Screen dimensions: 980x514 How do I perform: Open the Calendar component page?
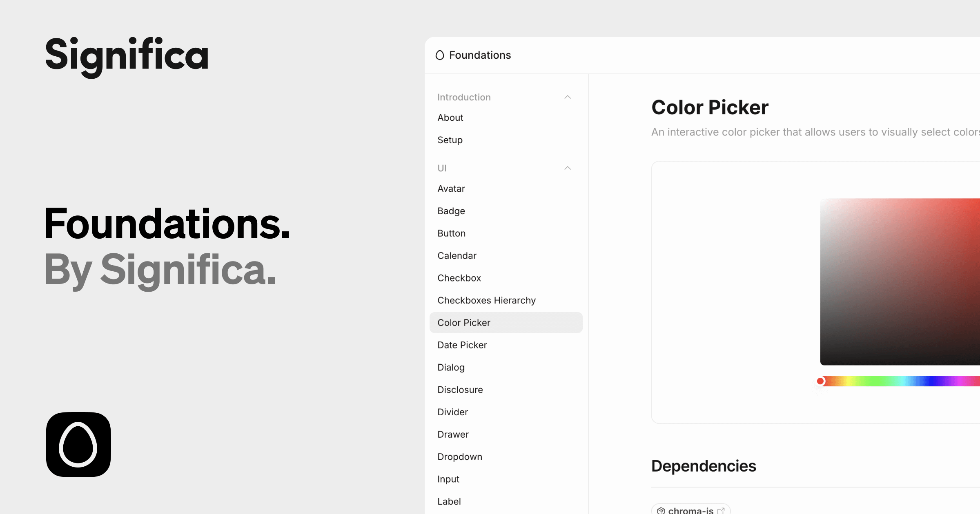(457, 256)
